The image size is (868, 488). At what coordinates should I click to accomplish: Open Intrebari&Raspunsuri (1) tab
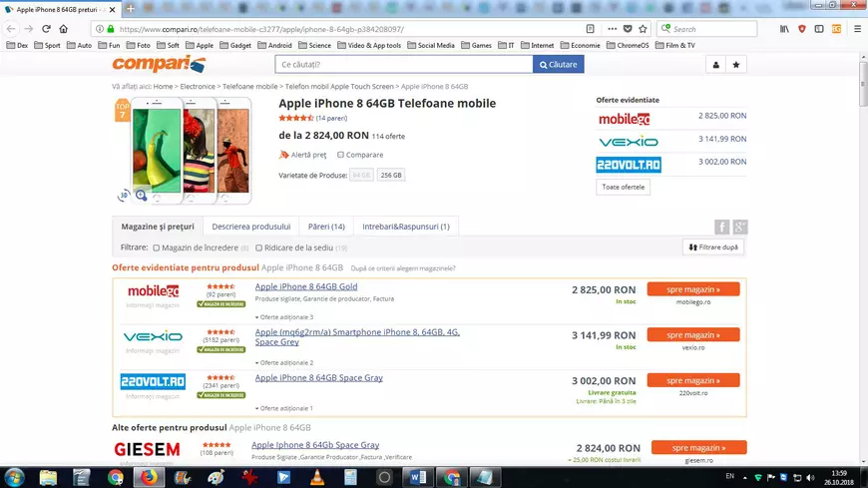(406, 227)
